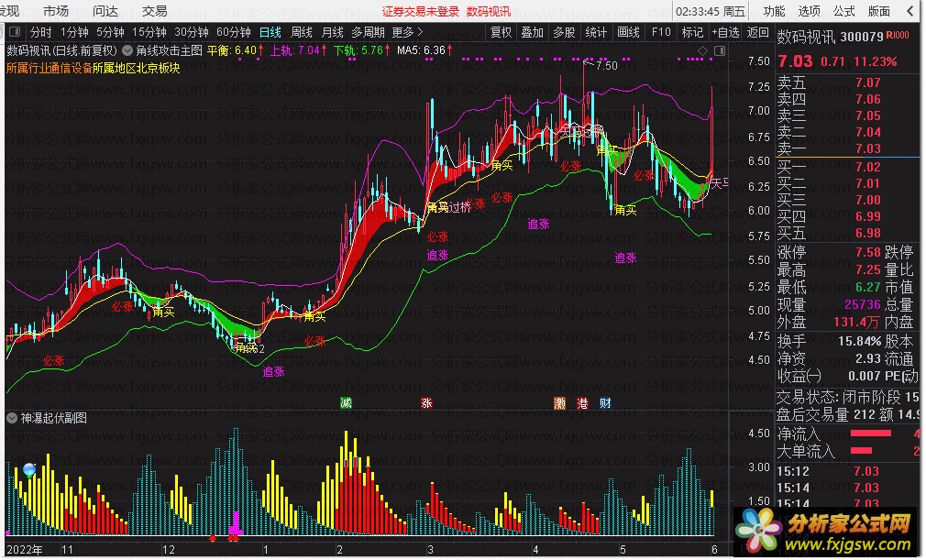Click the red 涨 event marker
Image resolution: width=926 pixels, height=560 pixels.
coord(426,403)
